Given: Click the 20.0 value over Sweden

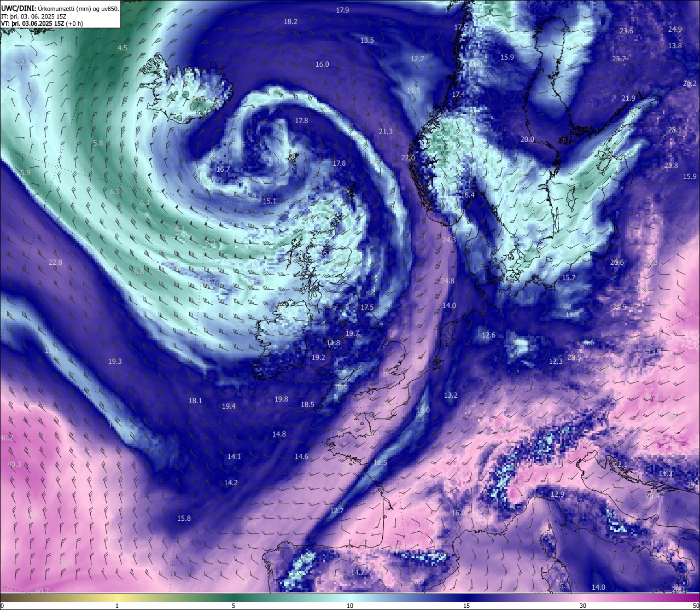Looking at the screenshot, I should (527, 140).
